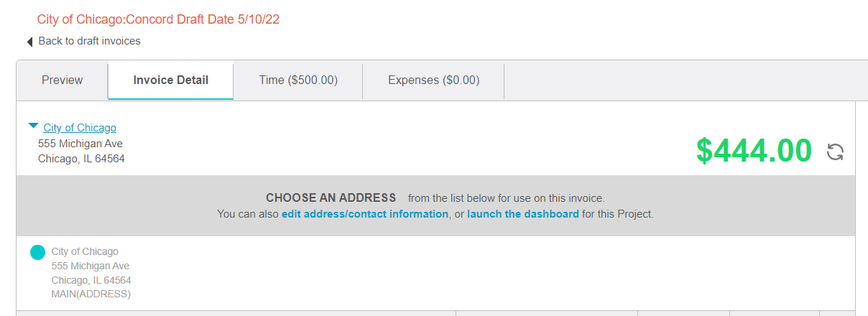Click the CHOOSE AN ADDRESS heading

(x=331, y=197)
